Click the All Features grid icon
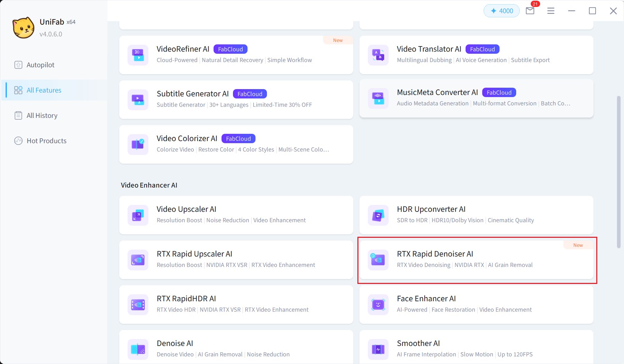 (18, 90)
